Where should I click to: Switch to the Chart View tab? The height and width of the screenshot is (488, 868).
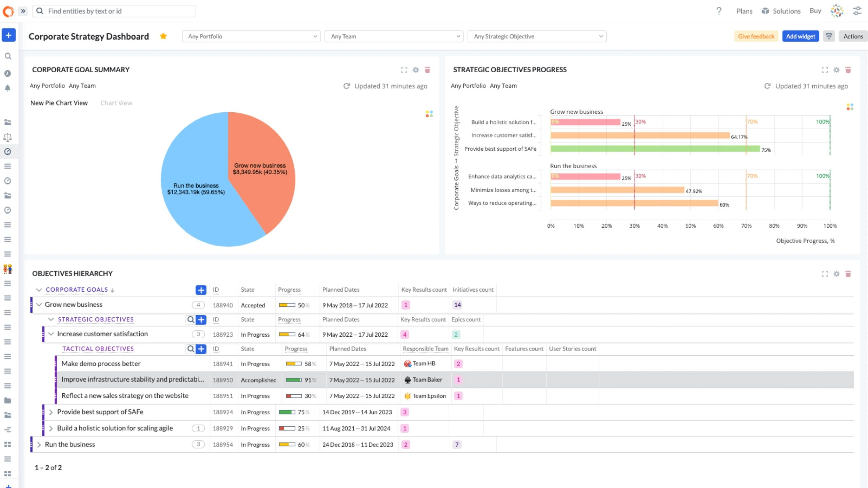(x=116, y=103)
